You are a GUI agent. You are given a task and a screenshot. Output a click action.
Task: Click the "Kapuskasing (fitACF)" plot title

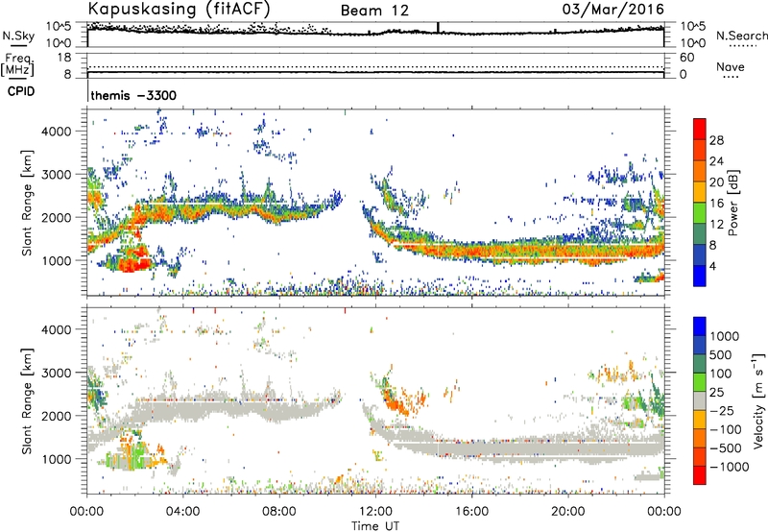point(179,10)
